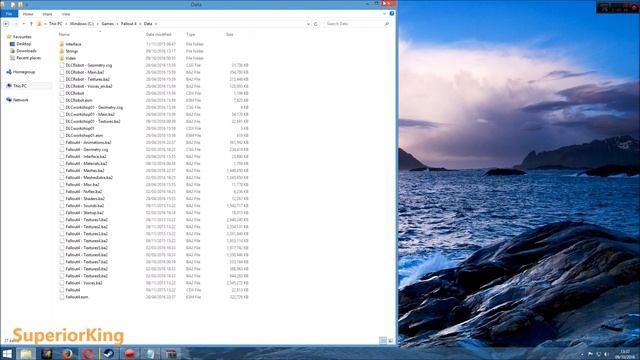Open Explorer help with question mark
This screenshot has height=360, width=640.
(392, 14)
